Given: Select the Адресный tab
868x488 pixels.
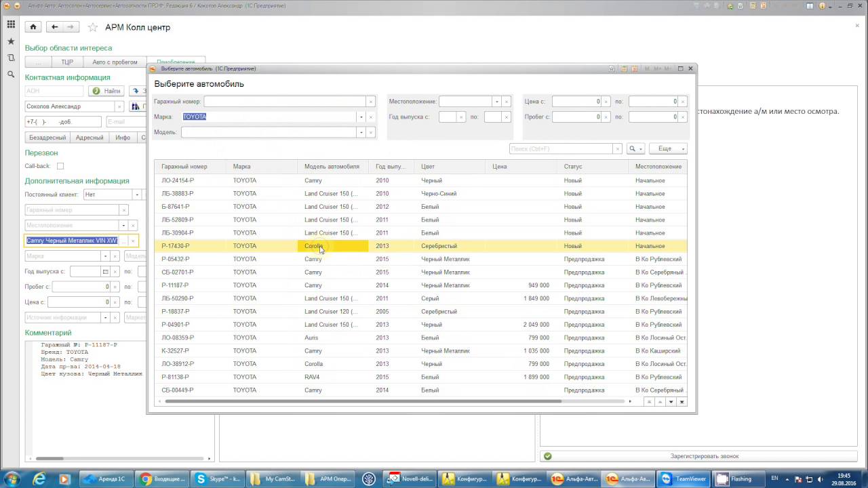Looking at the screenshot, I should [90, 138].
